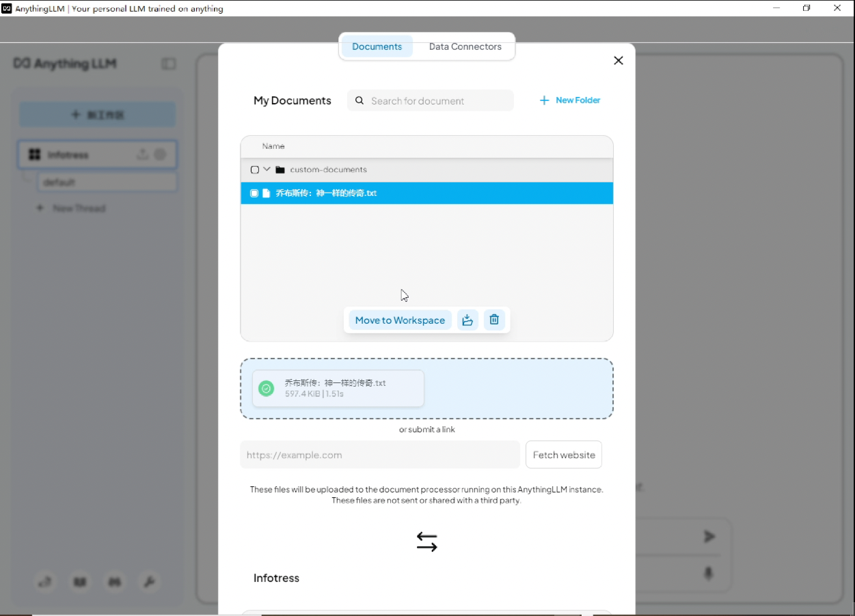Click Move to Workspace
855x616 pixels.
(x=400, y=320)
